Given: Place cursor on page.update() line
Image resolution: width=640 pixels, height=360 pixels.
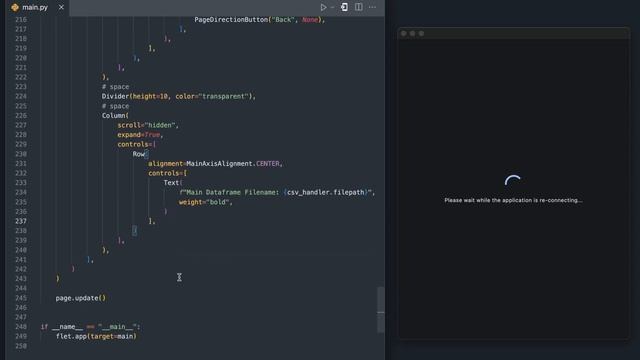Looking at the screenshot, I should [x=80, y=298].
